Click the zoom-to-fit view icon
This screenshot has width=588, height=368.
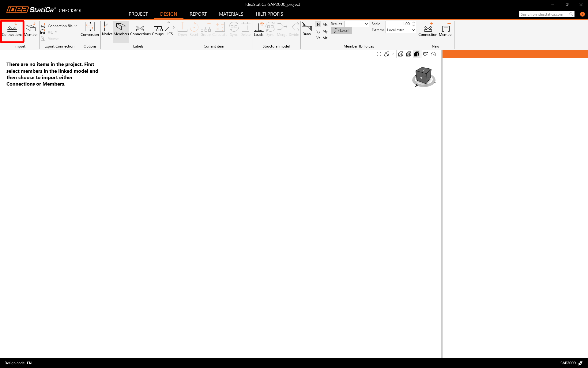click(x=379, y=54)
